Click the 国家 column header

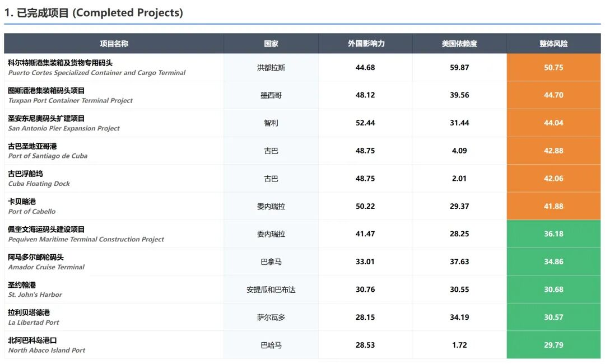coord(271,44)
